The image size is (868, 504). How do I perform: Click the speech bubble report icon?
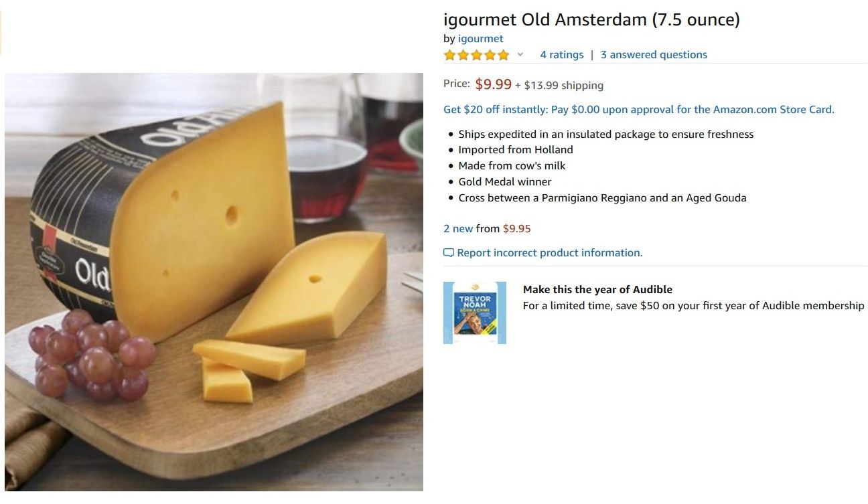click(x=449, y=253)
